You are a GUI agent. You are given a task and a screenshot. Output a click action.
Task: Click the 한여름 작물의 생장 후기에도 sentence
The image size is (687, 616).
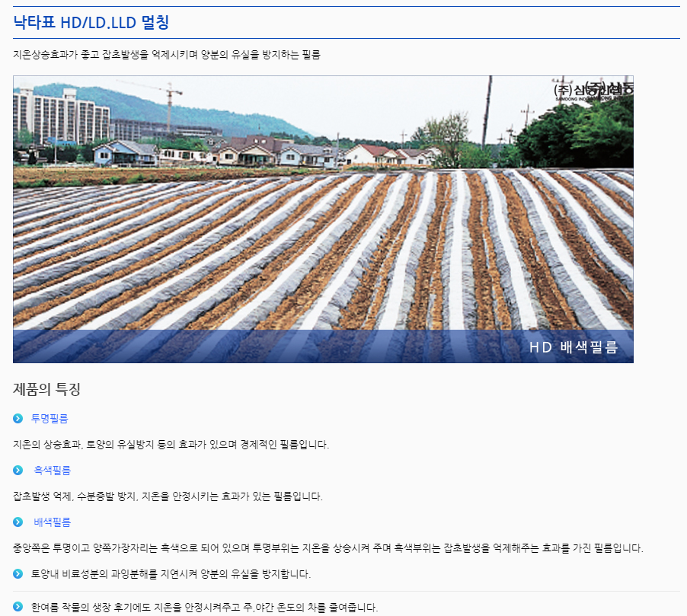tap(204, 607)
